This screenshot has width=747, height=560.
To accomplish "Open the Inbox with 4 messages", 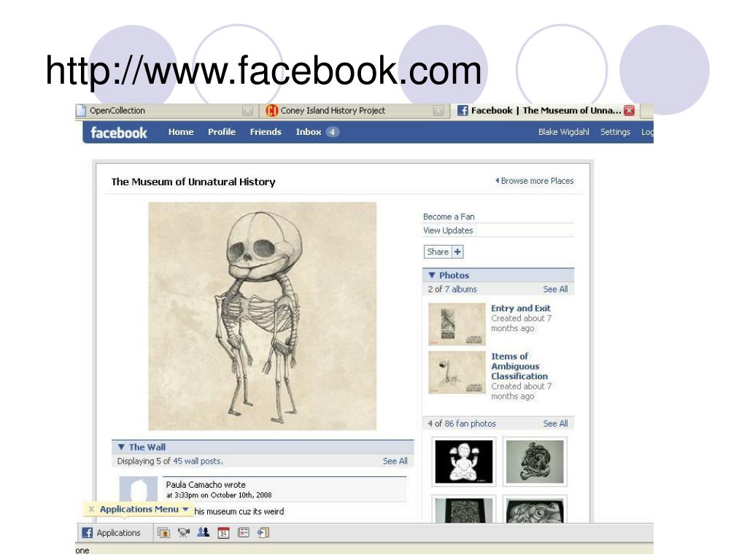I will [x=317, y=132].
